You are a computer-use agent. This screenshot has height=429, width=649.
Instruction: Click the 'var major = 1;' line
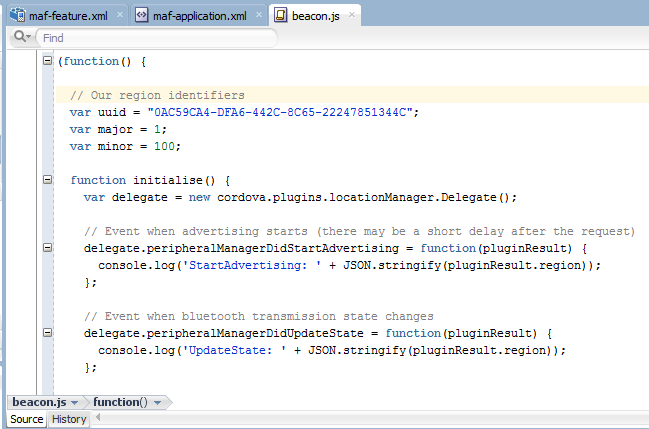coord(118,129)
